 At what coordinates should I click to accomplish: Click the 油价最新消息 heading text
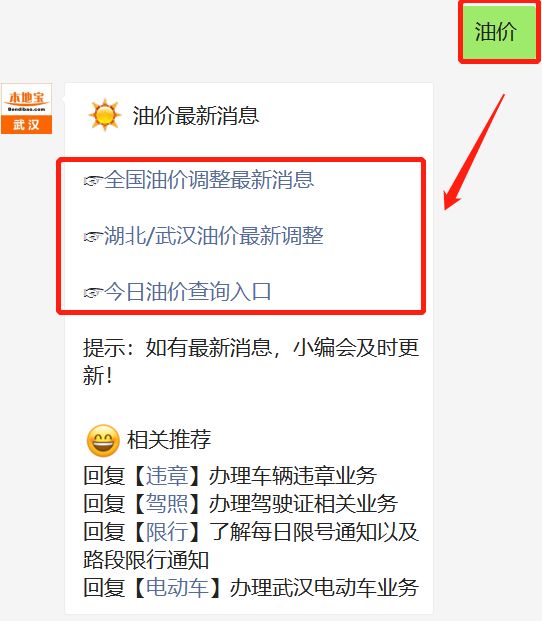(196, 116)
